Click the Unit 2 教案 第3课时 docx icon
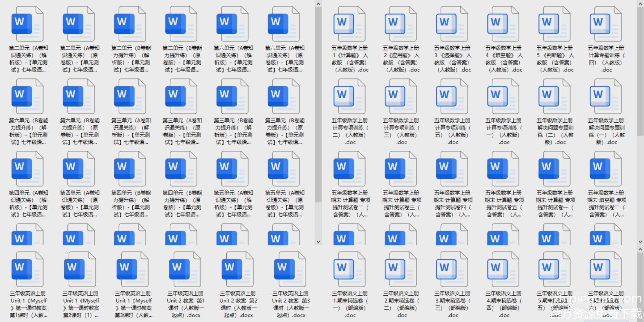This screenshot has width=644, height=322. (290, 269)
